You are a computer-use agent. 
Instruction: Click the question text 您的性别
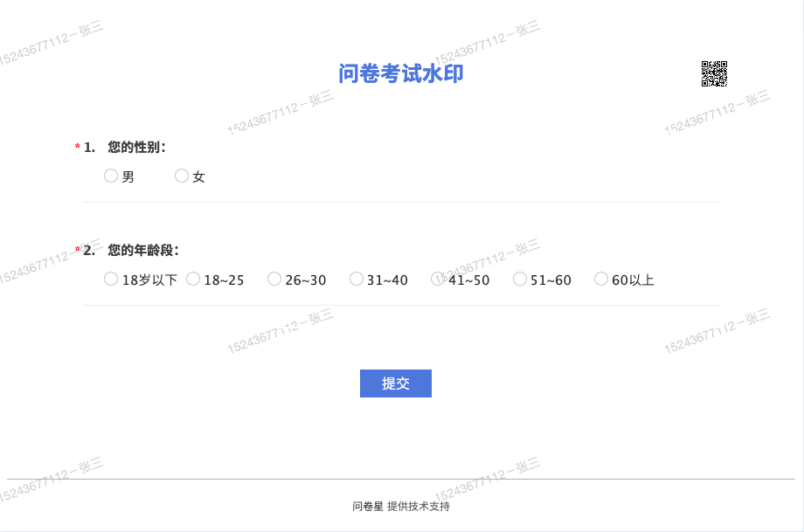137,147
